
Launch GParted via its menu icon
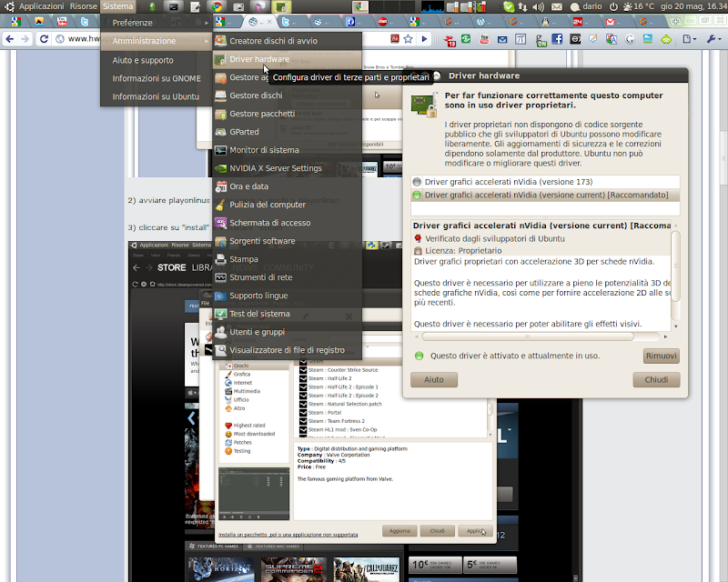click(221, 132)
